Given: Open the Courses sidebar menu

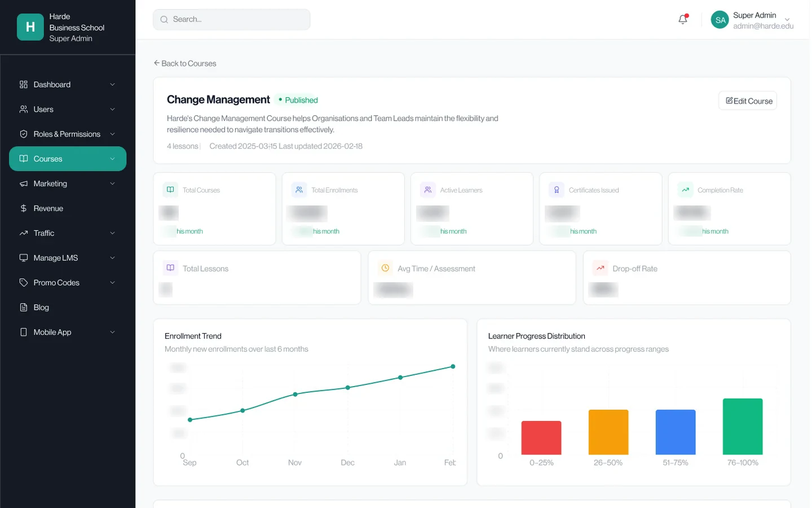Looking at the screenshot, I should click(x=68, y=159).
